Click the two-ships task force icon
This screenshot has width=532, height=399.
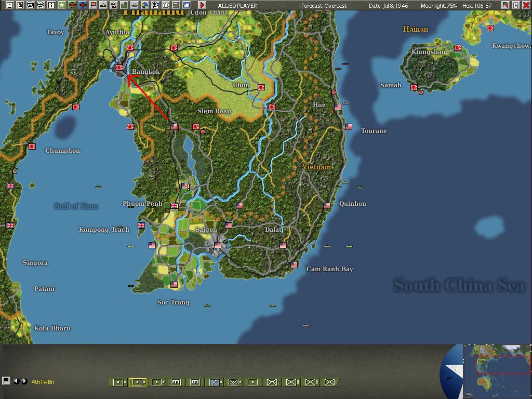113,5
